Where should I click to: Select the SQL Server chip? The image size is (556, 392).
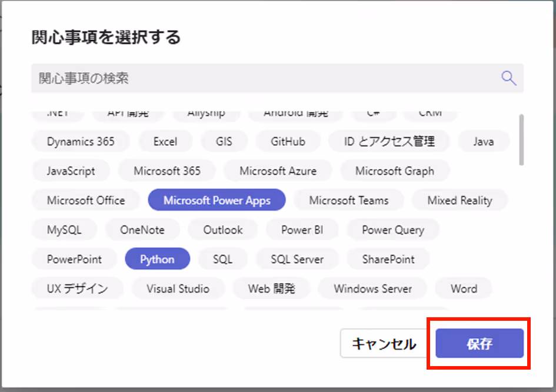[297, 259]
